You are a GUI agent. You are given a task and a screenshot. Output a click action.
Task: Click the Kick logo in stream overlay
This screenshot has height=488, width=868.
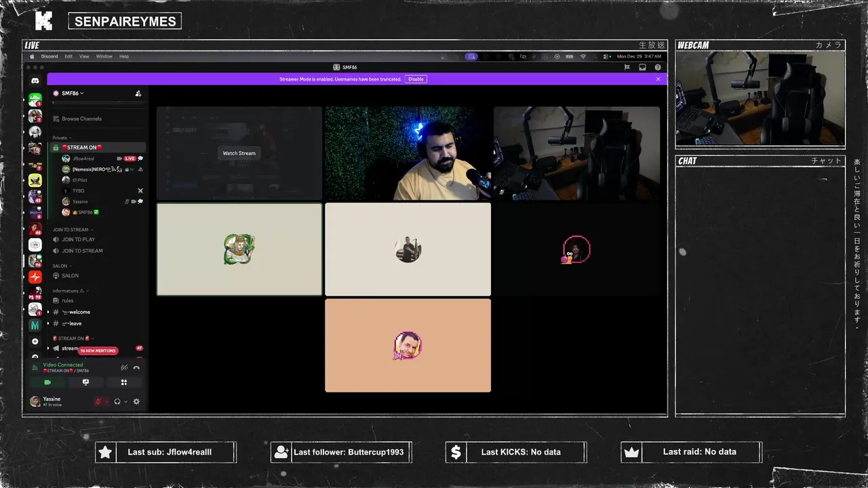(43, 21)
